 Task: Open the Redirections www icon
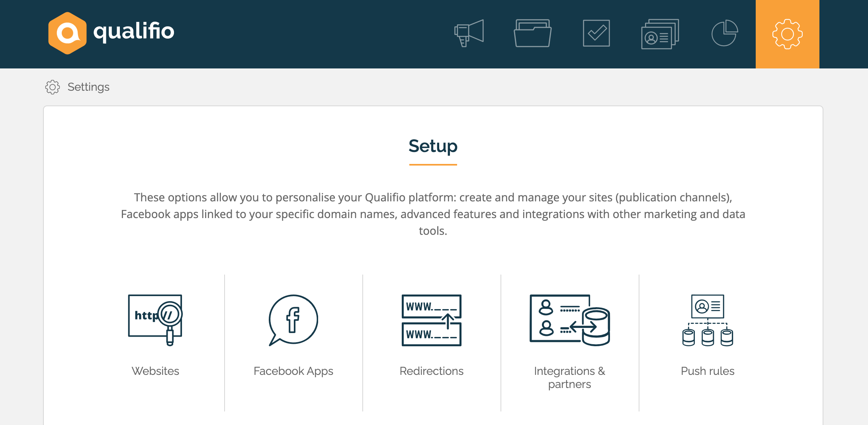(432, 320)
